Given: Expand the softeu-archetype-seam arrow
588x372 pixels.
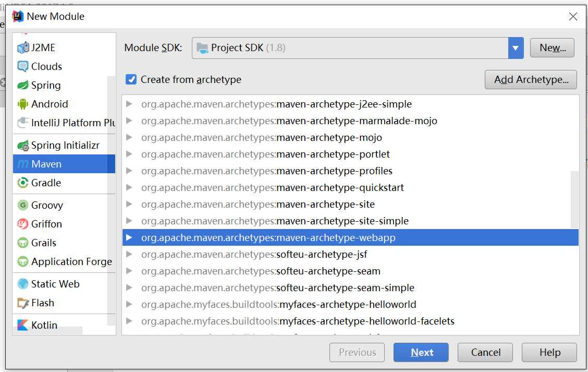Looking at the screenshot, I should pos(129,271).
